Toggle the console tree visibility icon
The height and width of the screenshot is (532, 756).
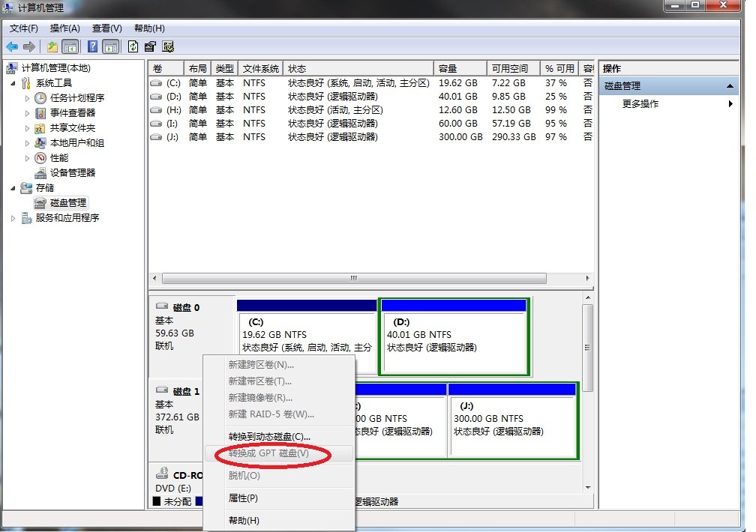coord(70,46)
